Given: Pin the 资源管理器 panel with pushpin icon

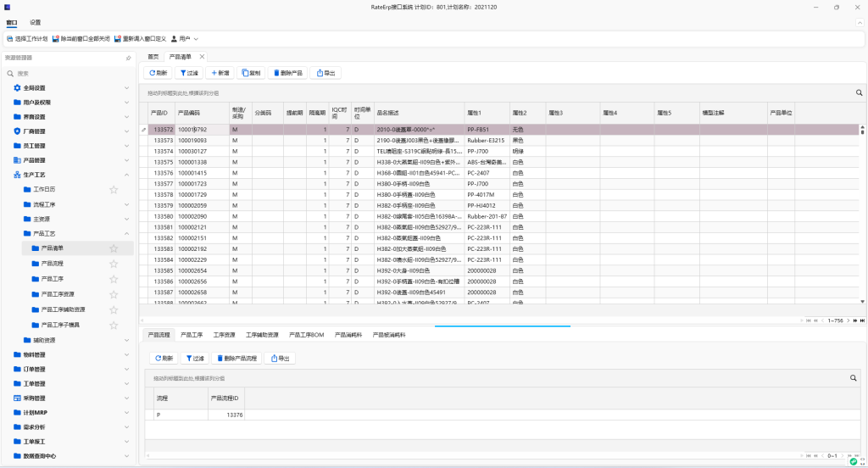Looking at the screenshot, I should pyautogui.click(x=128, y=58).
